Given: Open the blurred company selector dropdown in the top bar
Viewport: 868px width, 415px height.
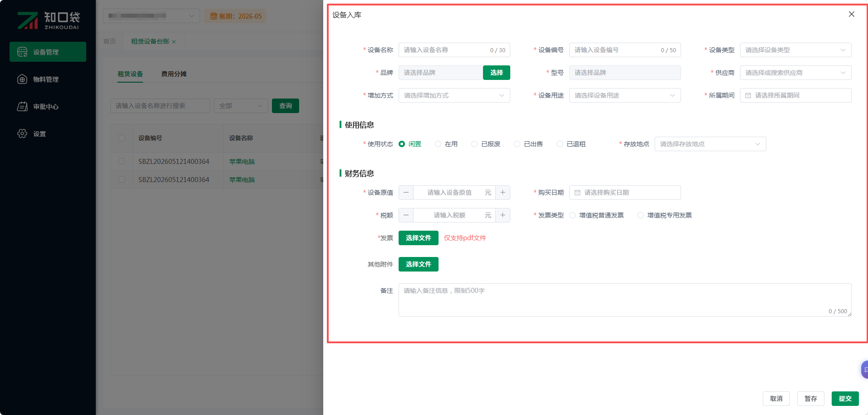Looking at the screenshot, I should 151,16.
